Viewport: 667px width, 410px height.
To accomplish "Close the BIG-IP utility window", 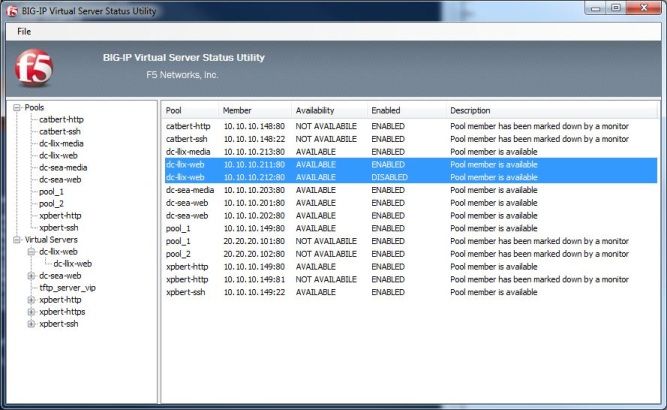I will point(644,8).
